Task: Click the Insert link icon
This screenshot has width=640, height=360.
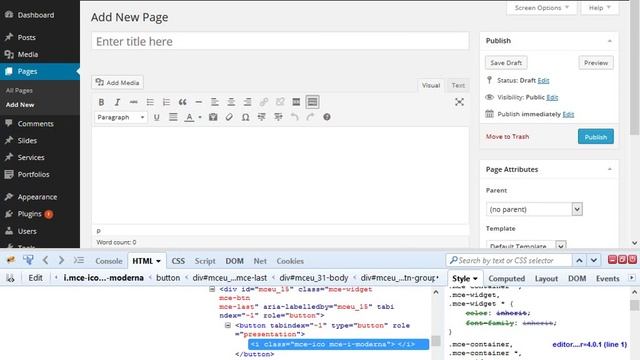Action: click(264, 102)
